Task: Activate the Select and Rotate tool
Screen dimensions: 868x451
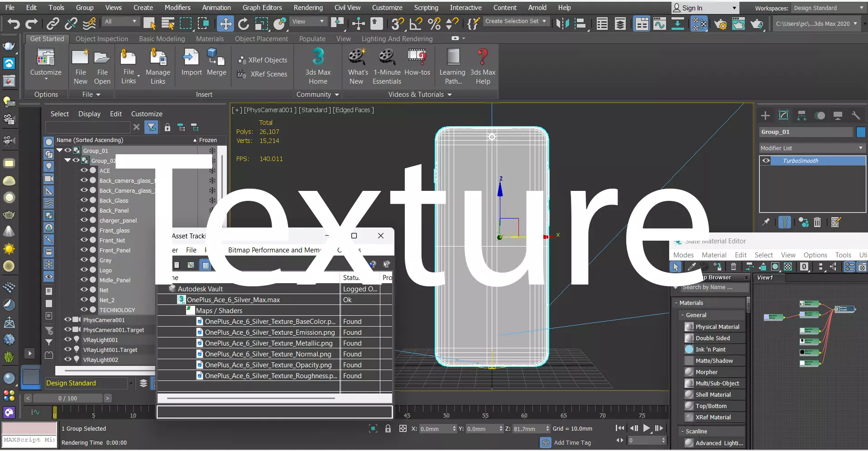Action: (243, 23)
